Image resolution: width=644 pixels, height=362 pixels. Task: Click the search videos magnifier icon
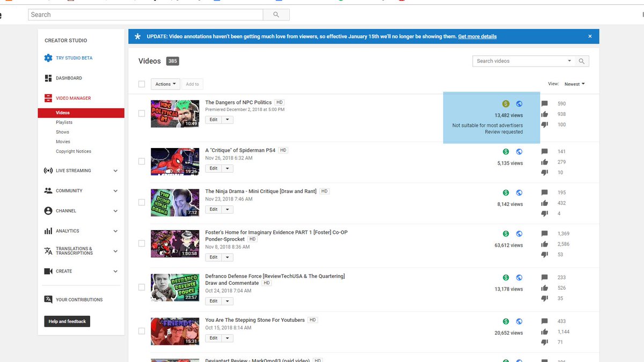[582, 61]
